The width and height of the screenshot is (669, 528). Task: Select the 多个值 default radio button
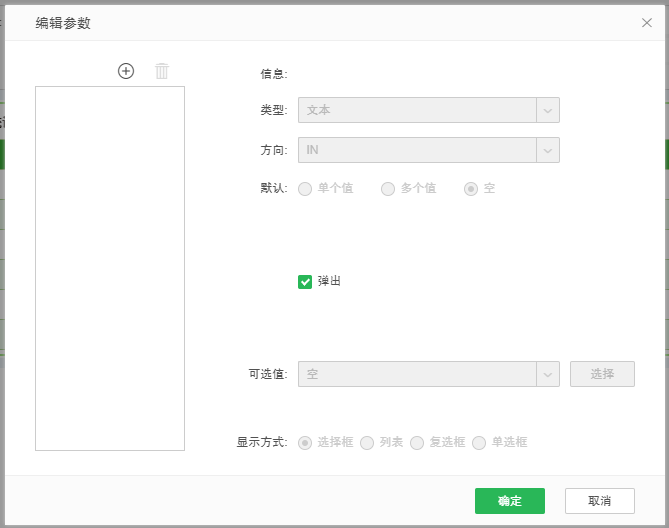coord(388,189)
